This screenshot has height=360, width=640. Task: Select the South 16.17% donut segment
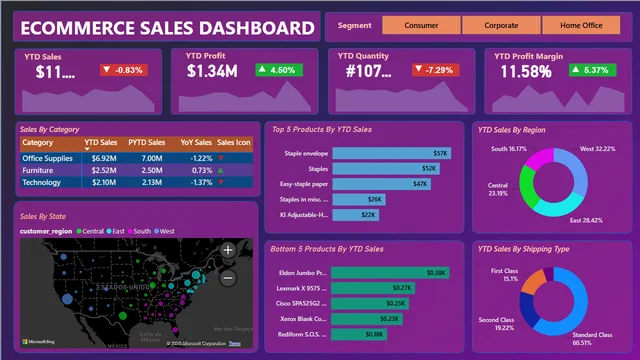(539, 158)
